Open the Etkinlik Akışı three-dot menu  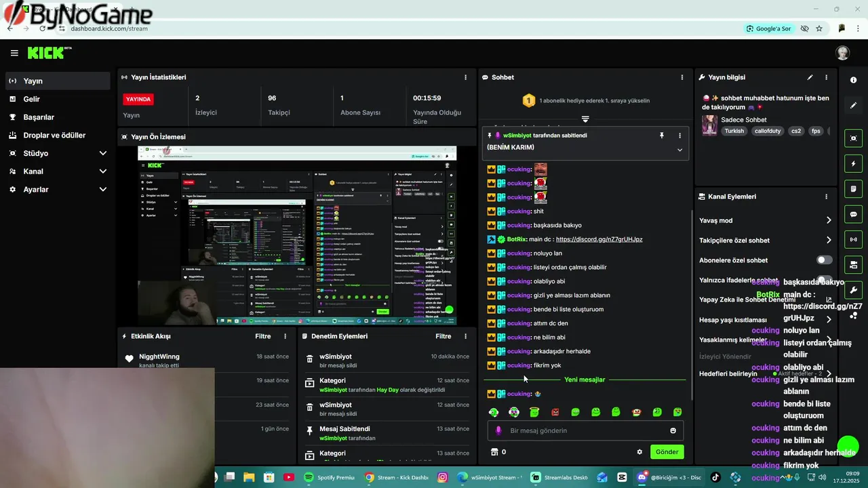pyautogui.click(x=285, y=336)
